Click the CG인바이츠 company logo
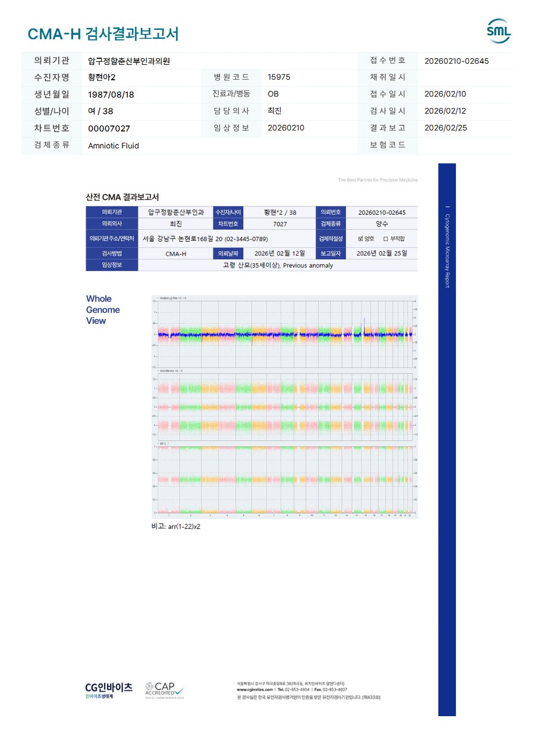 (109, 690)
